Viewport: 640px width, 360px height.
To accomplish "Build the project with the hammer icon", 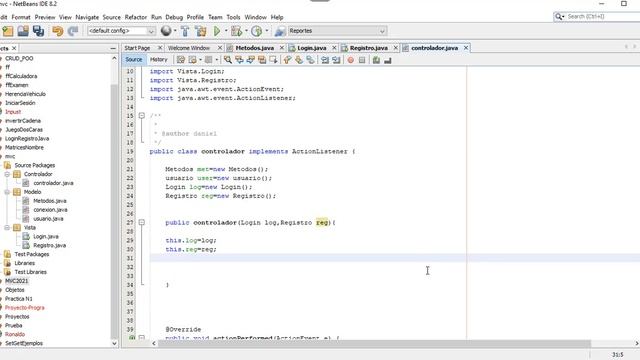I will point(185,31).
